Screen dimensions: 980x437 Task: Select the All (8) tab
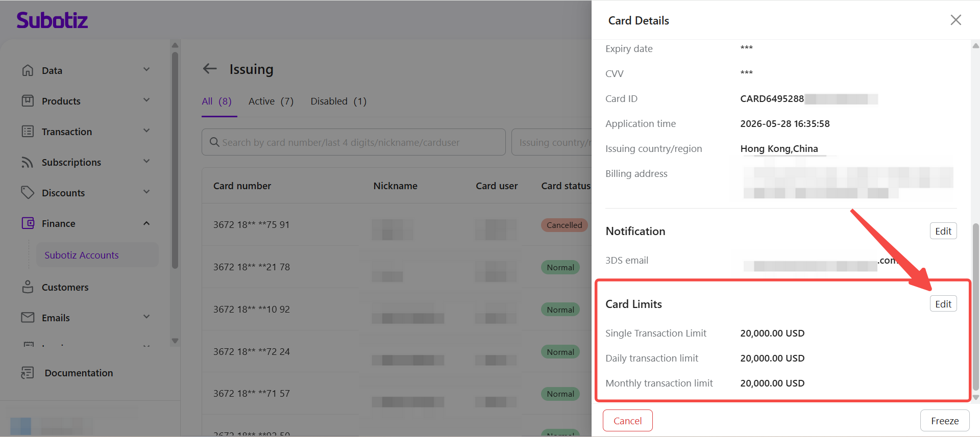[217, 101]
